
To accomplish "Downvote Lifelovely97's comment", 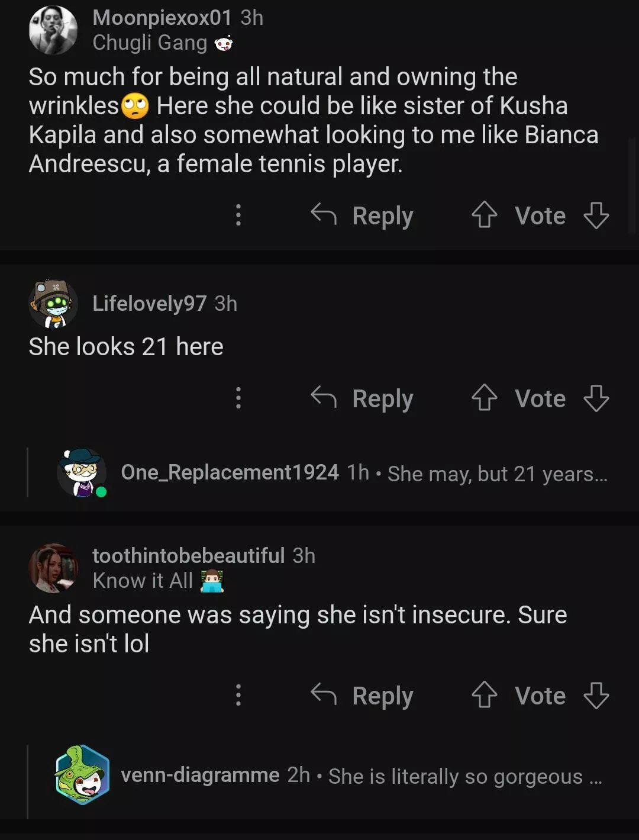I will click(596, 398).
